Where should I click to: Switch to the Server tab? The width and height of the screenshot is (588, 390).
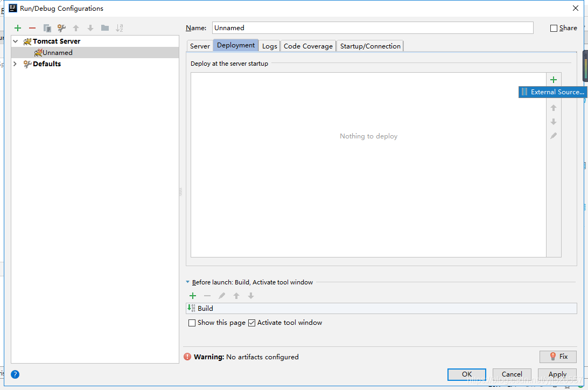click(x=200, y=46)
